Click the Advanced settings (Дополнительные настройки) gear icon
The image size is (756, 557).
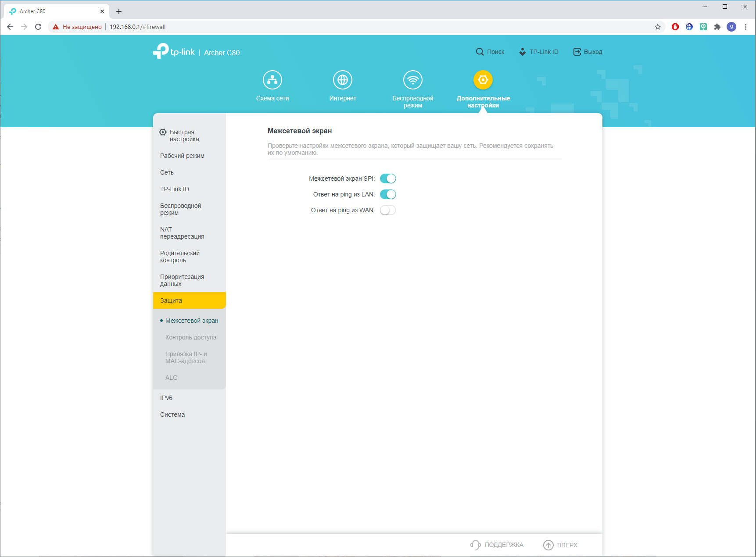(x=483, y=80)
